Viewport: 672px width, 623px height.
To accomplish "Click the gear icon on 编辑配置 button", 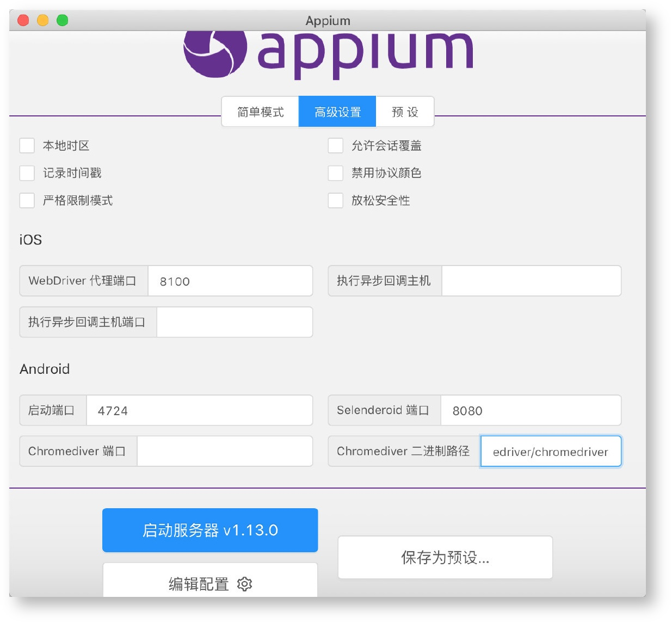I will (244, 584).
